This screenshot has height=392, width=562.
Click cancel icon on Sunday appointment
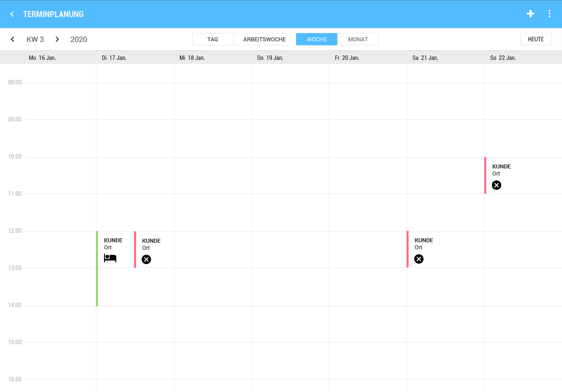click(x=496, y=185)
